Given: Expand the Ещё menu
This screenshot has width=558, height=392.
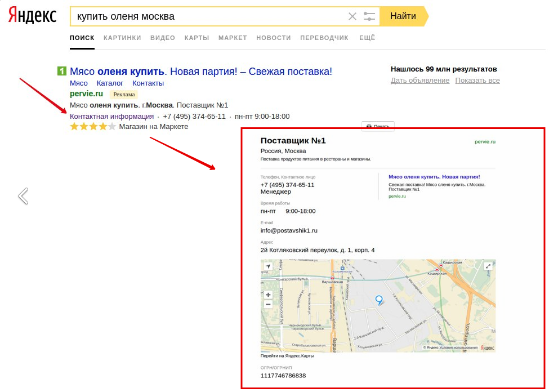Looking at the screenshot, I should [x=367, y=38].
